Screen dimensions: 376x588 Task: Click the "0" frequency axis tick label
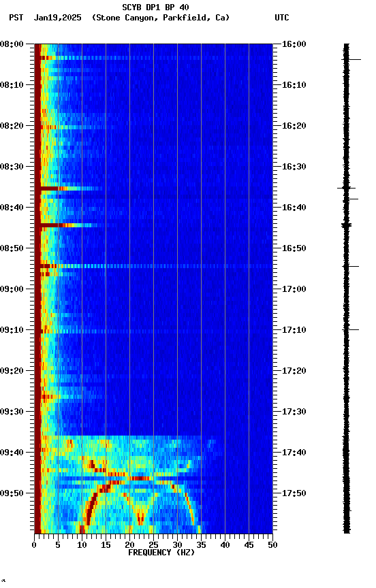(x=34, y=545)
